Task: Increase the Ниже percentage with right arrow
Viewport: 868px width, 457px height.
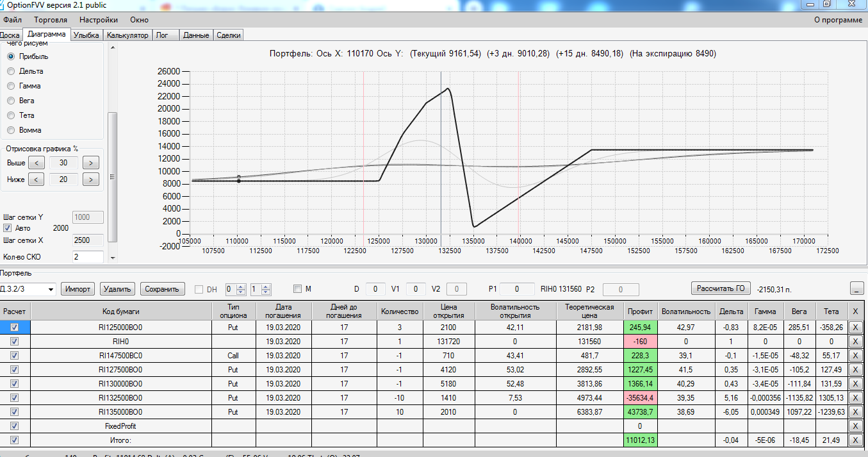Action: pos(92,179)
